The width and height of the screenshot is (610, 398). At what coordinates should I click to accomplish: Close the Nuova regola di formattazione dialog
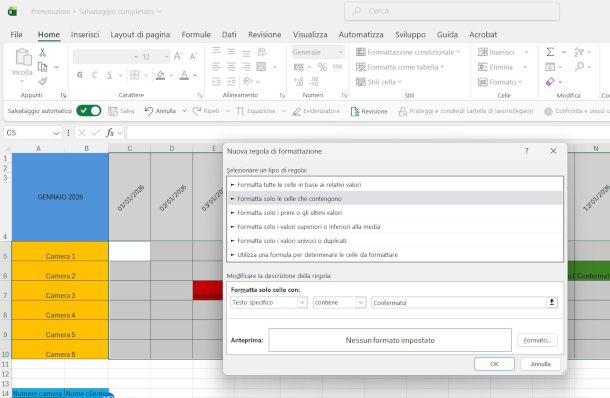553,151
